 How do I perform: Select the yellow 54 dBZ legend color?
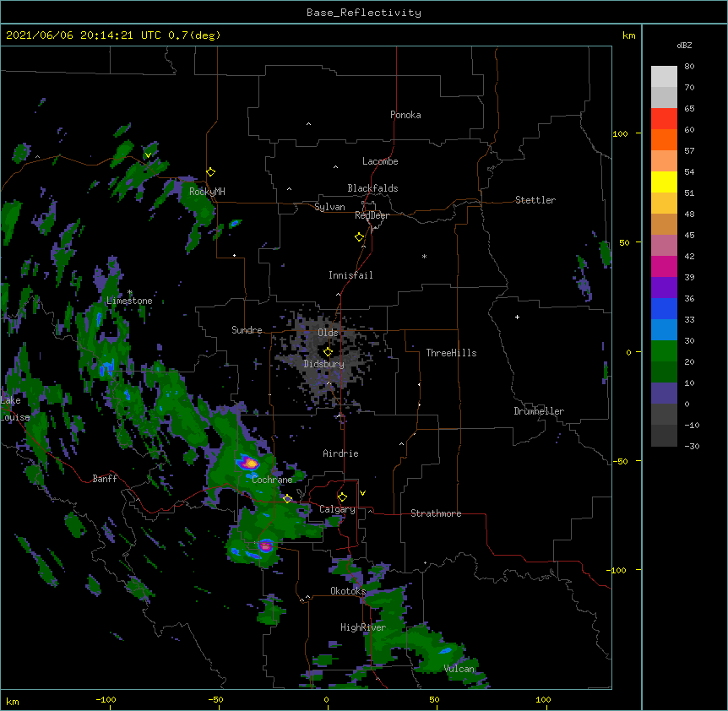coord(664,182)
